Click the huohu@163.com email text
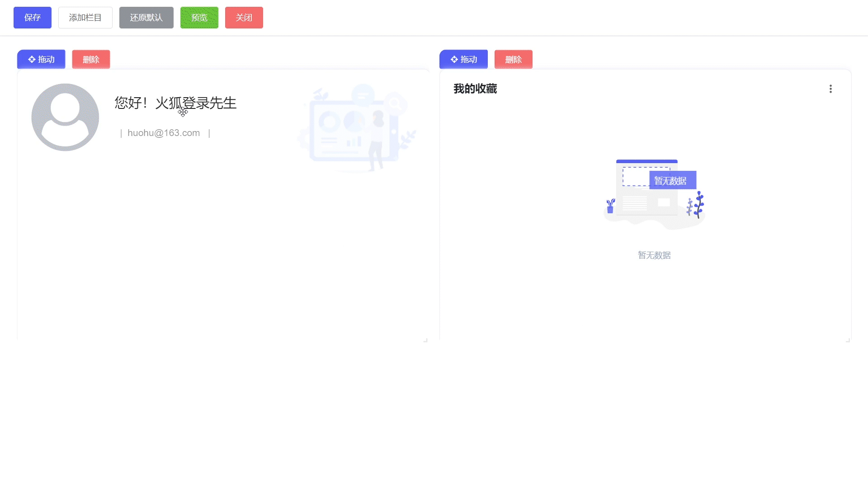The image size is (868, 488). (x=164, y=133)
